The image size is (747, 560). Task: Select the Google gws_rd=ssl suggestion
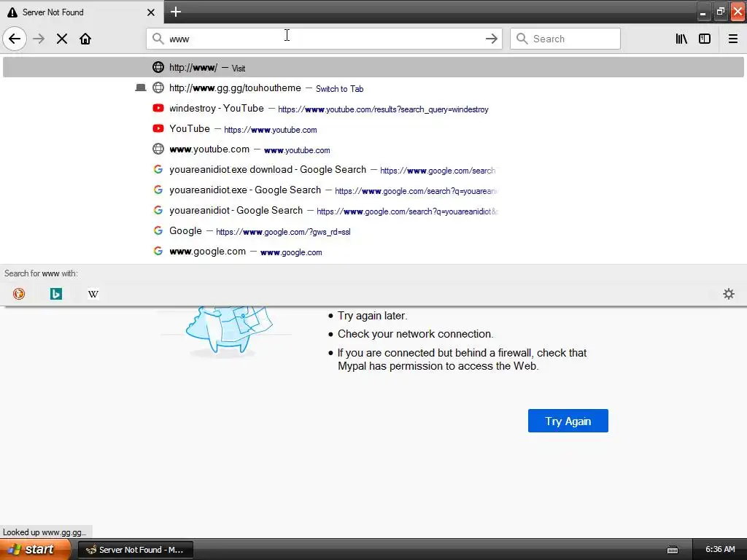pyautogui.click(x=373, y=231)
